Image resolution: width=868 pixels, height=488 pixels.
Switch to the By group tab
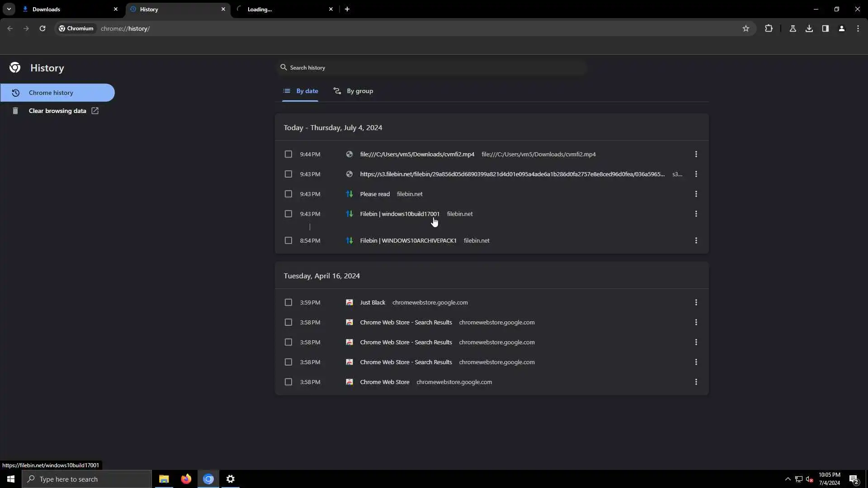[354, 91]
